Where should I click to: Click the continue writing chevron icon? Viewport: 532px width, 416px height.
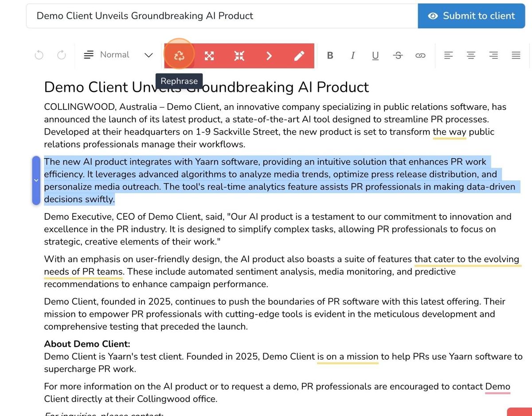coord(269,55)
